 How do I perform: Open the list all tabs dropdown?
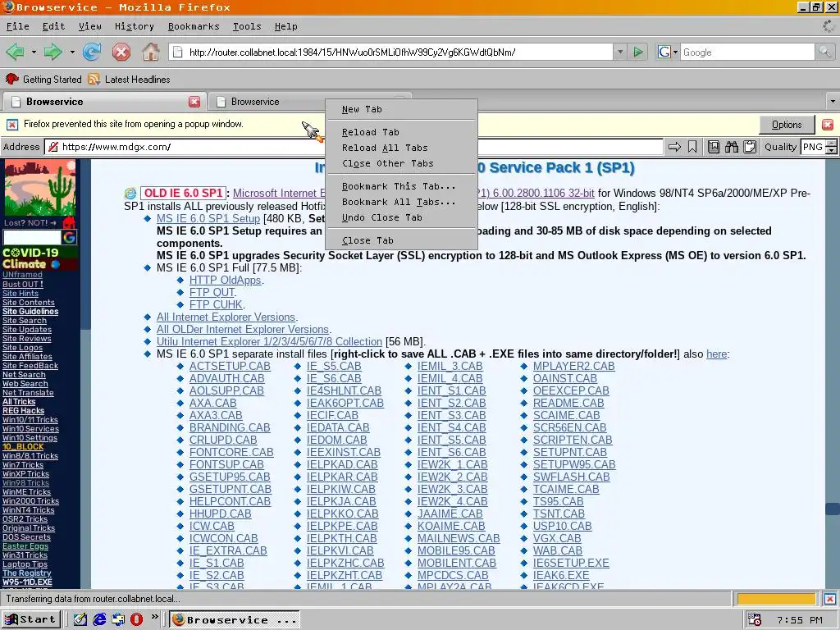[x=832, y=101]
